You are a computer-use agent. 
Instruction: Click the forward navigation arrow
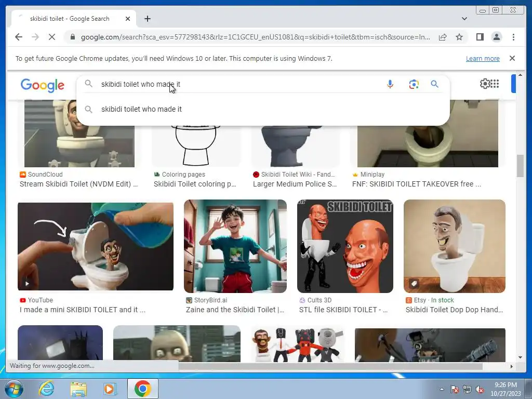pyautogui.click(x=35, y=37)
